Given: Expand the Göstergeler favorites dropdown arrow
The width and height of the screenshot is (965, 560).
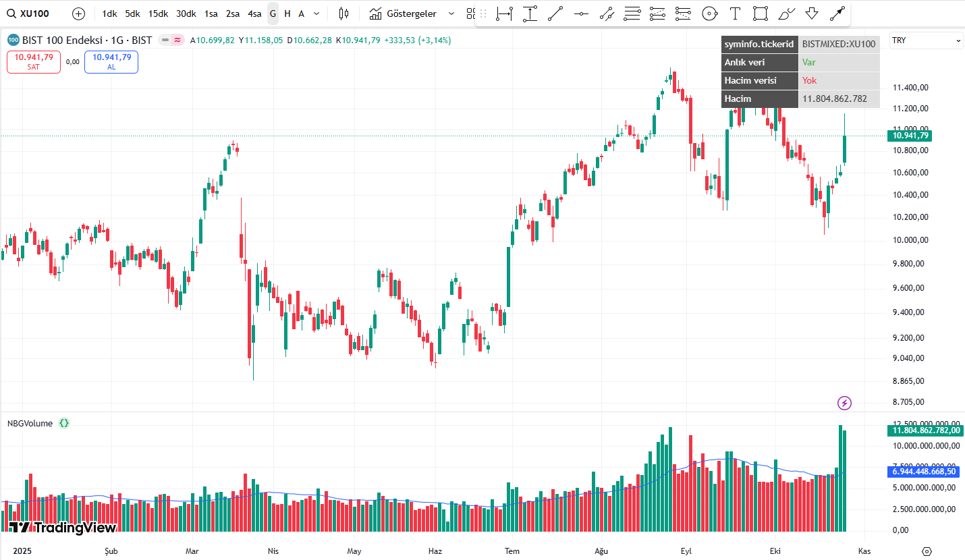Looking at the screenshot, I should coord(451,13).
